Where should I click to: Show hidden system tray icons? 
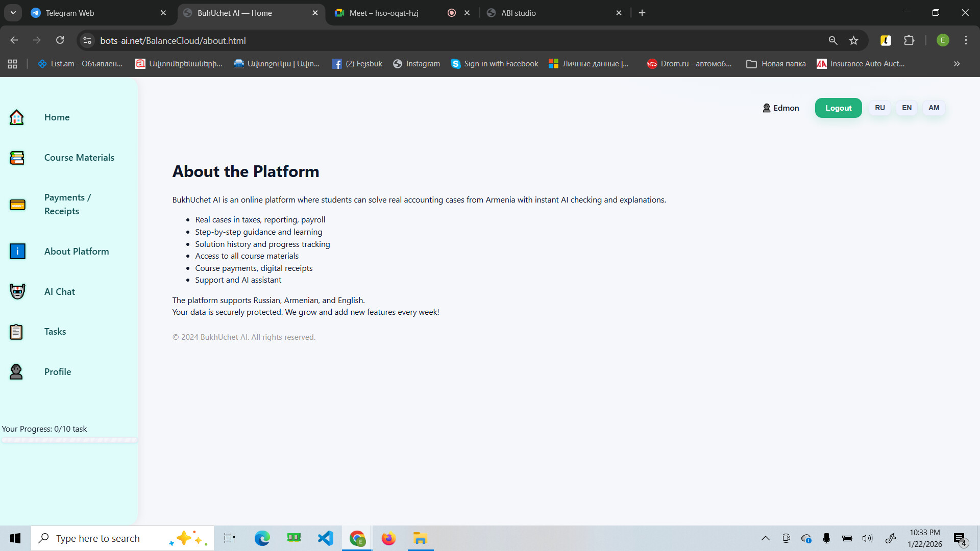tap(765, 538)
